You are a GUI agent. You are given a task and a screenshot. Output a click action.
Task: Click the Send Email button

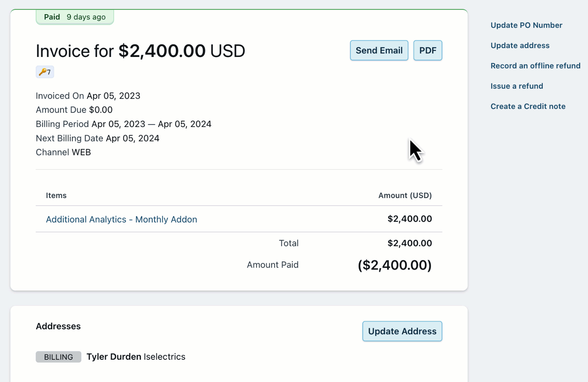click(379, 51)
